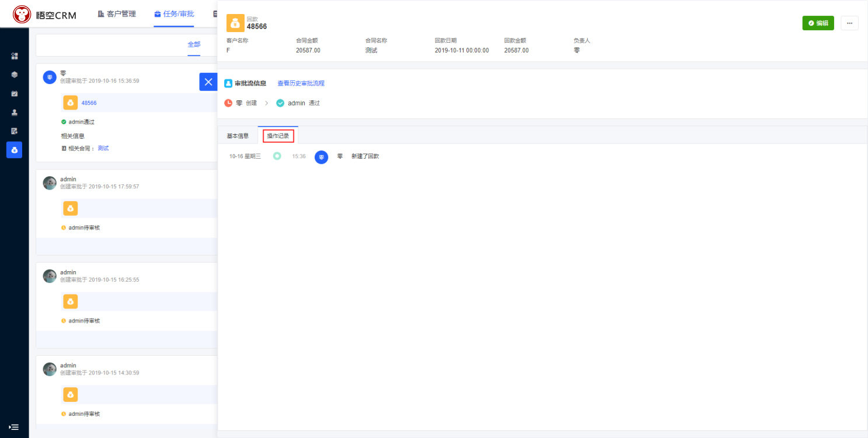Select the highlighted money bag sidebar icon
This screenshot has height=438, width=868.
pos(15,150)
